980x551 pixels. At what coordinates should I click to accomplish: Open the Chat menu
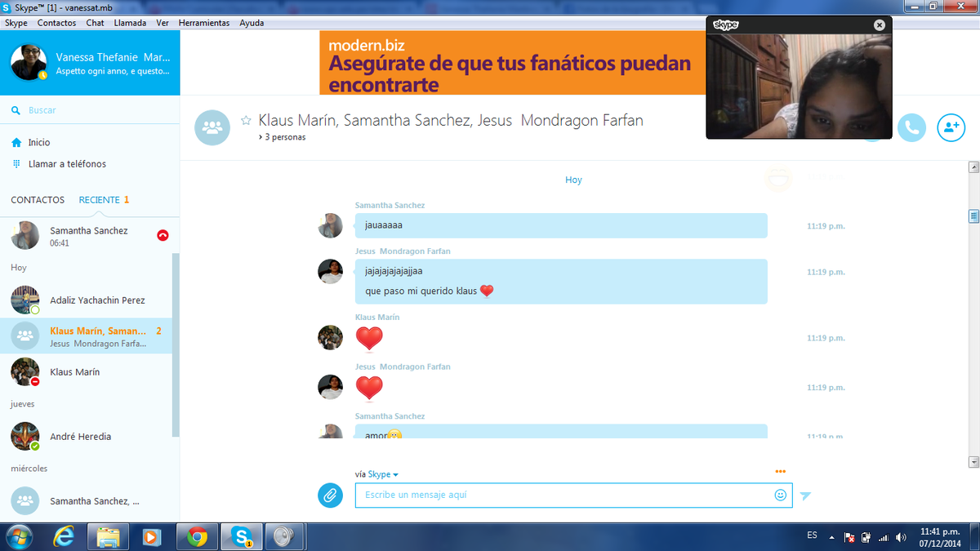point(95,23)
